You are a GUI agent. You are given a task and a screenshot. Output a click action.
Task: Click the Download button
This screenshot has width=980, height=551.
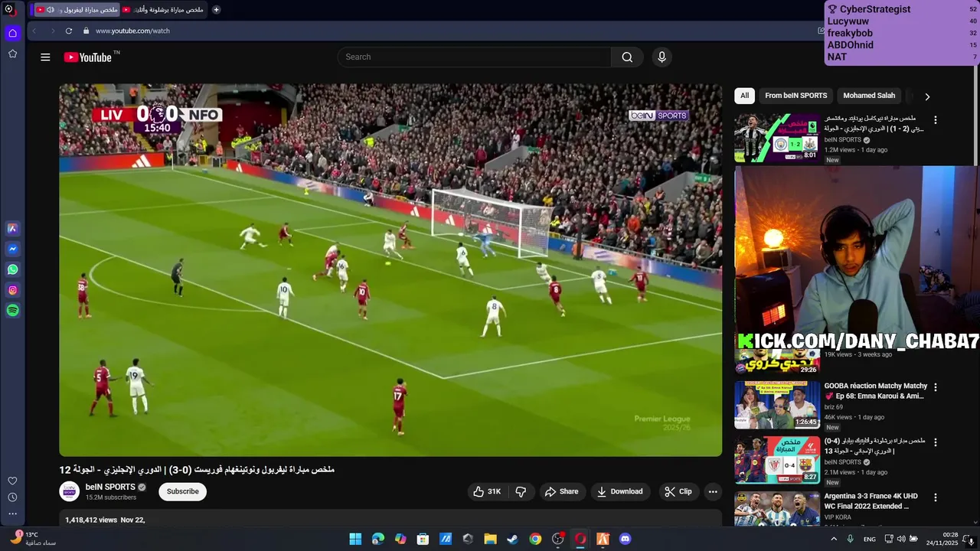pyautogui.click(x=619, y=491)
